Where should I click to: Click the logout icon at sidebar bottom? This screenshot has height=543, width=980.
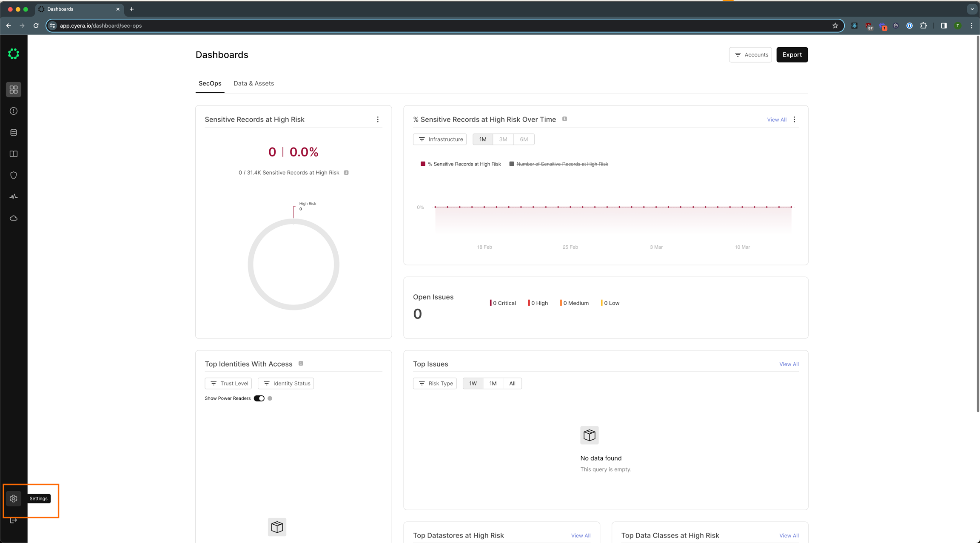pos(14,520)
